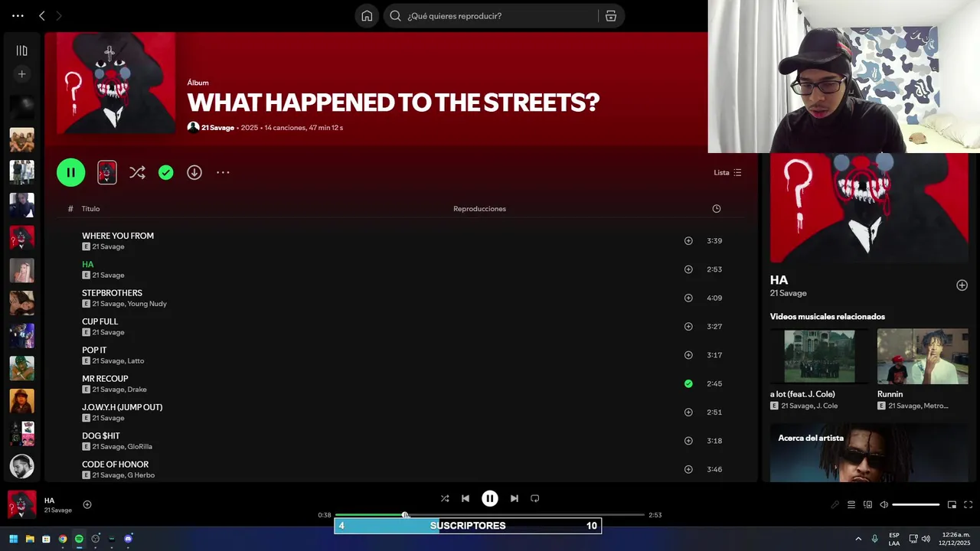Go to the Home page

367,16
